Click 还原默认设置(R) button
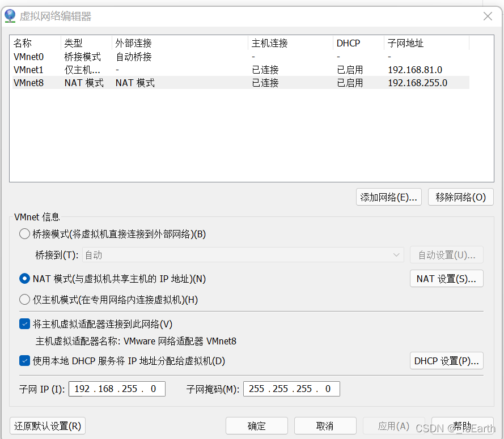The width and height of the screenshot is (504, 439). pyautogui.click(x=48, y=426)
